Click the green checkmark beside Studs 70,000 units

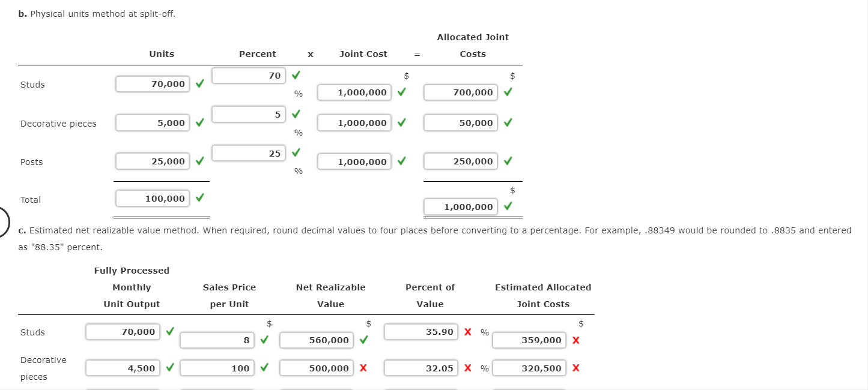(x=199, y=84)
